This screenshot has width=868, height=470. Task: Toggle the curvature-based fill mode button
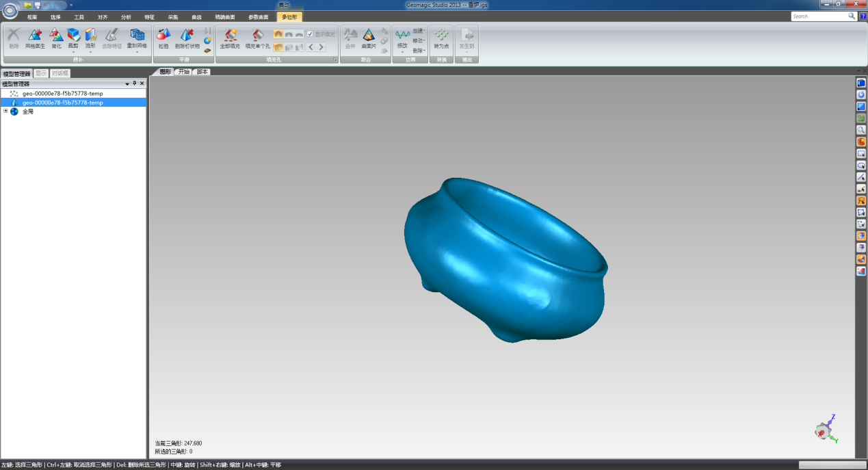pyautogui.click(x=278, y=34)
